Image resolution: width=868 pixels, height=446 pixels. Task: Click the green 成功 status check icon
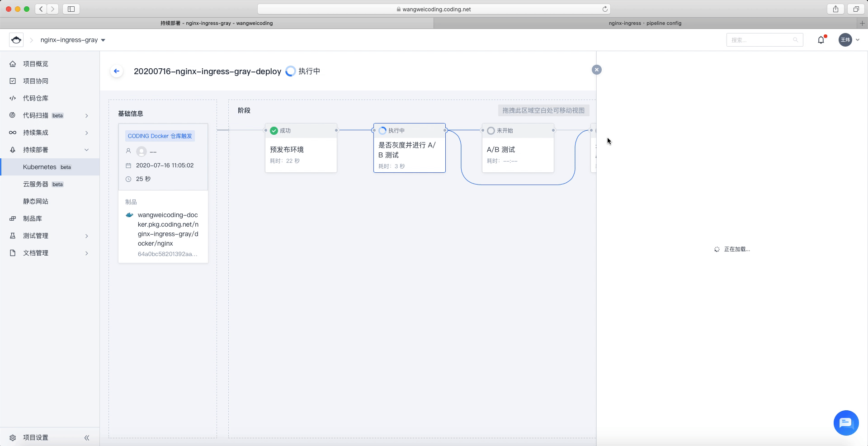pos(274,131)
